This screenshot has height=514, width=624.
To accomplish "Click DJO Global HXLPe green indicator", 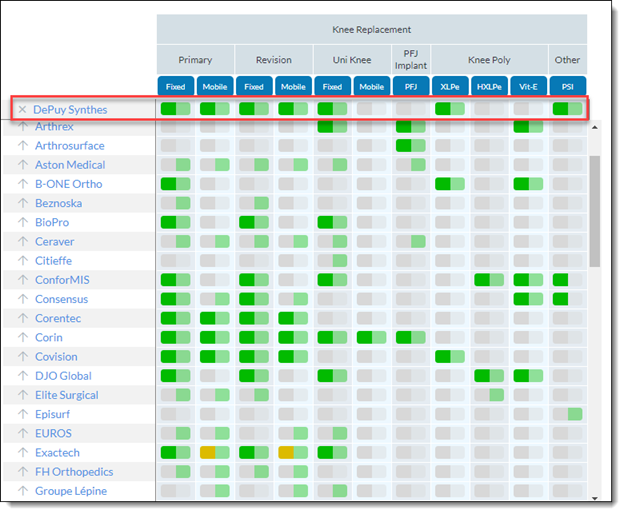I will tap(489, 376).
